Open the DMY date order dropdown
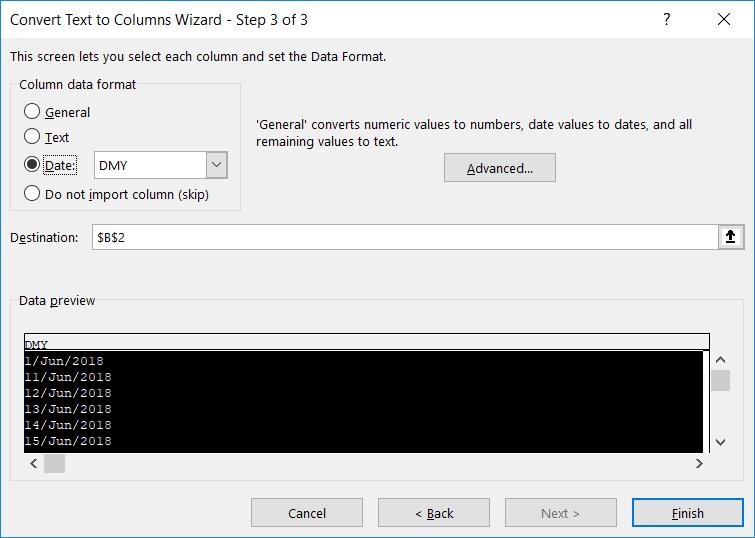This screenshot has width=755, height=538. [x=216, y=165]
